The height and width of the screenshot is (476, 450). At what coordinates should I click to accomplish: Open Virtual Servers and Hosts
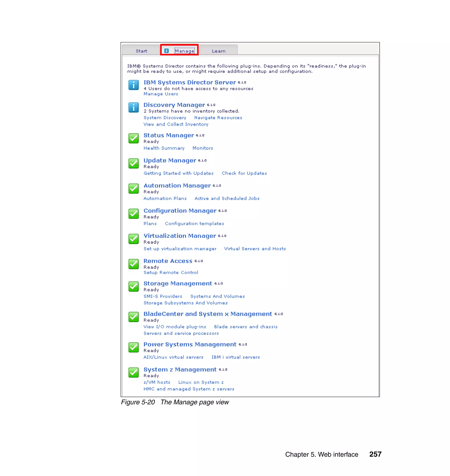click(x=255, y=249)
